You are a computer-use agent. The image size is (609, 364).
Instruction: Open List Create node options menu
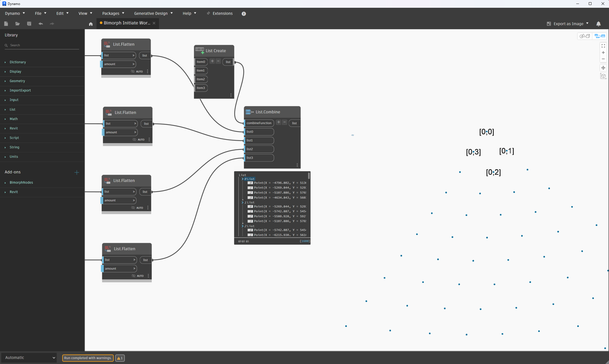click(x=231, y=95)
